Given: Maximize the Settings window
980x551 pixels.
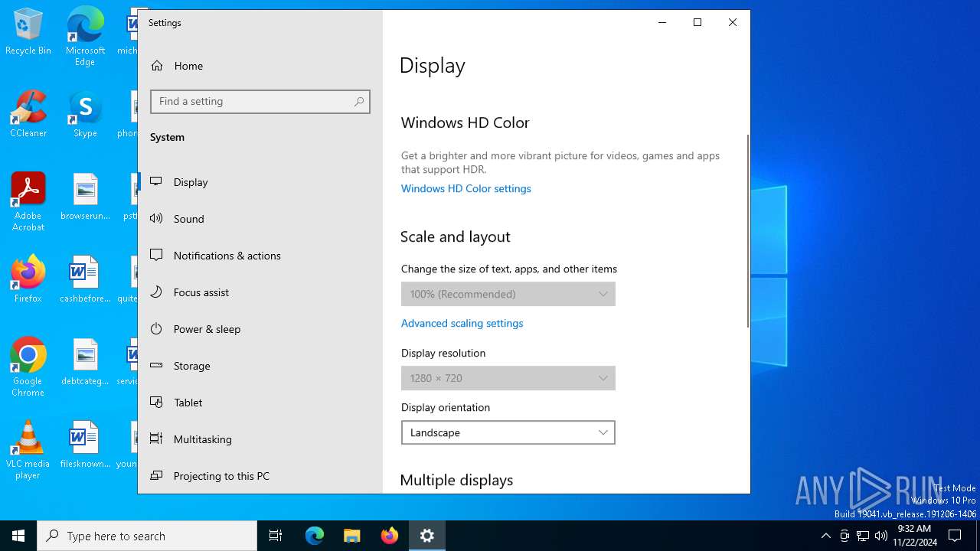Looking at the screenshot, I should point(697,23).
